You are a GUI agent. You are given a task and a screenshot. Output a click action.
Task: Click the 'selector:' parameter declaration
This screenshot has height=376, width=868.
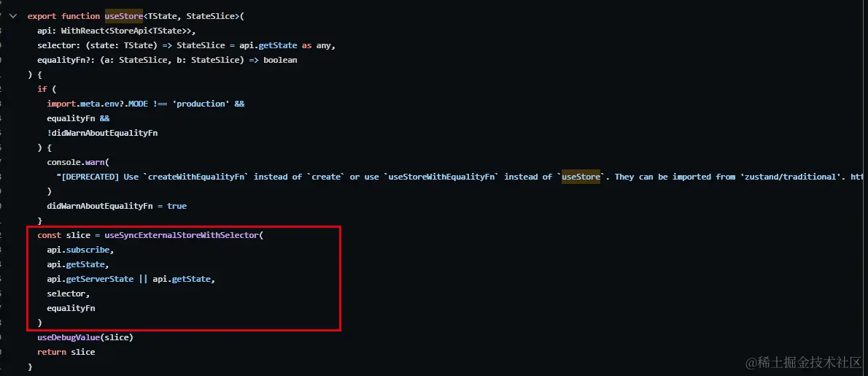[x=58, y=45]
